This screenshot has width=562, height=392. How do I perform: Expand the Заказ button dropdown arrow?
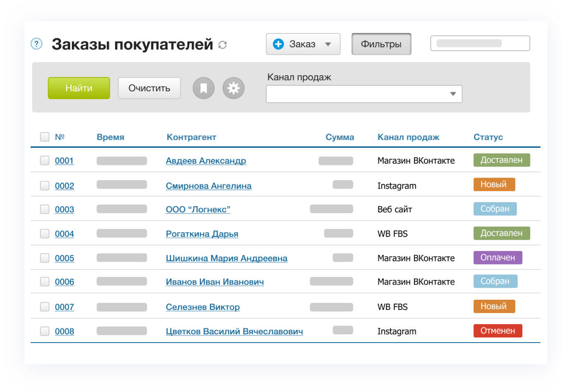[x=328, y=45]
